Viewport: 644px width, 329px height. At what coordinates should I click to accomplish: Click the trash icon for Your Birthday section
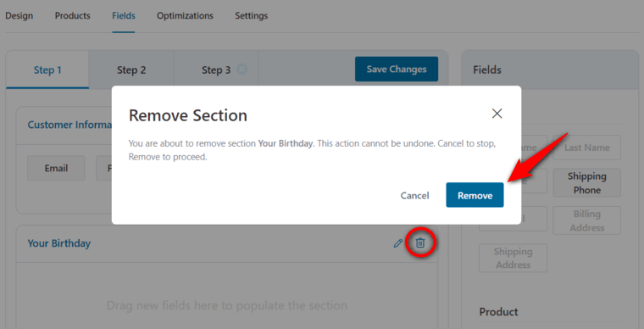[x=419, y=243]
